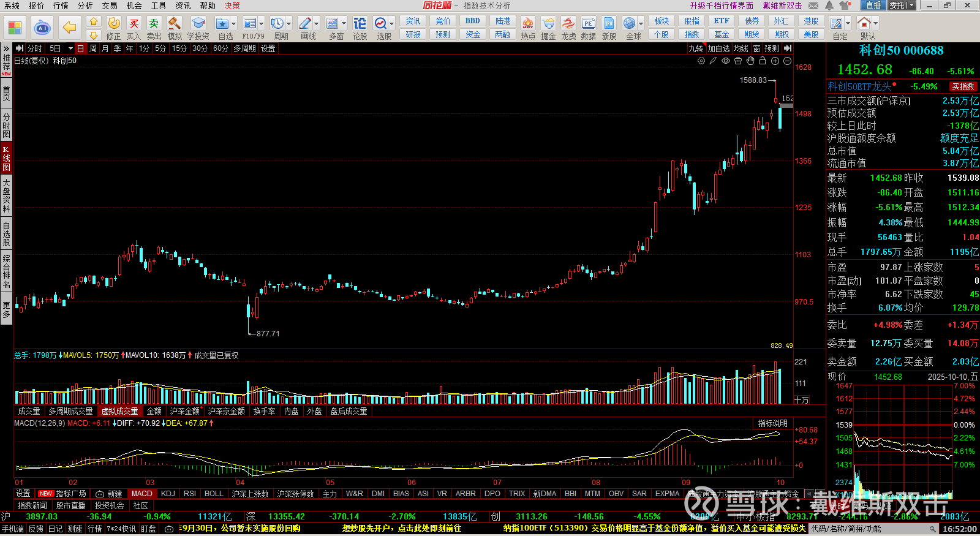Switch to the 15分 period tab

(179, 48)
